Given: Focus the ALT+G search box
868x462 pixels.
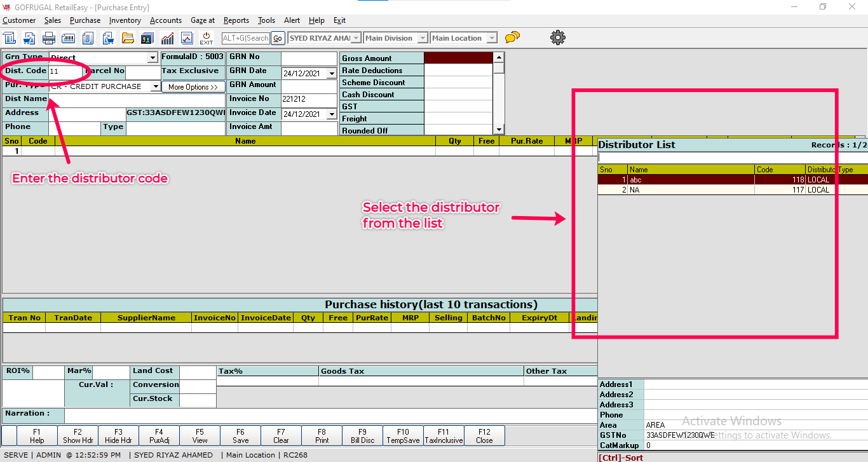Looking at the screenshot, I should pos(245,38).
